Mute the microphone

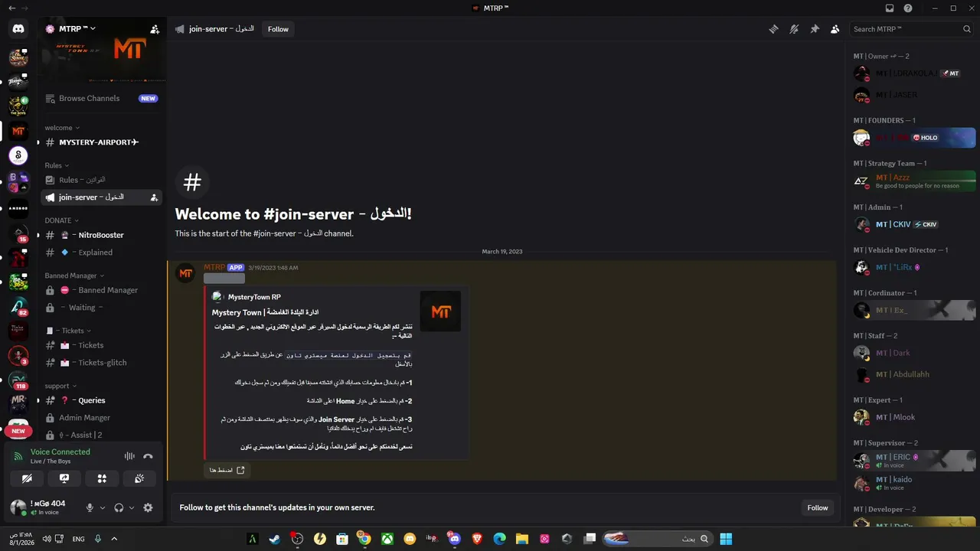pyautogui.click(x=90, y=507)
